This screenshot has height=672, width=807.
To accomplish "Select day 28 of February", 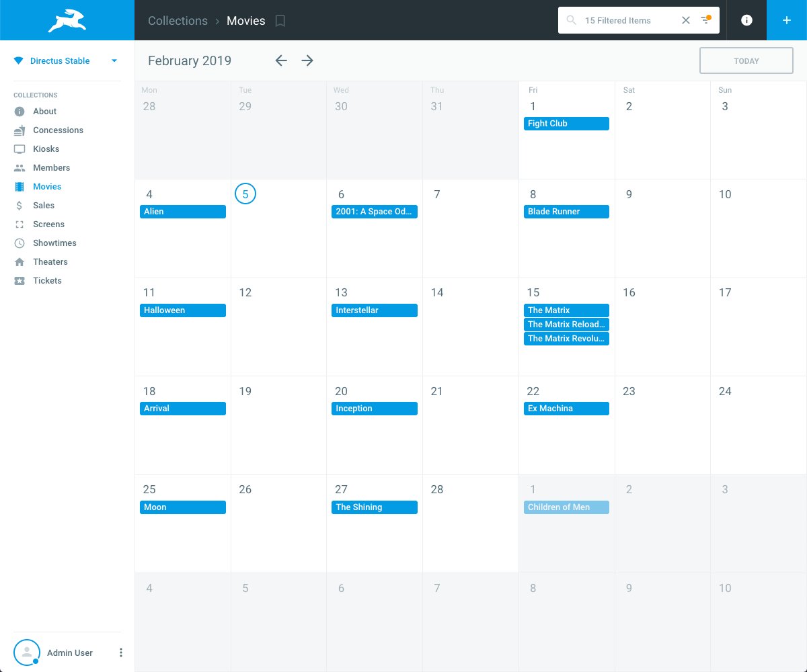I will 437,490.
